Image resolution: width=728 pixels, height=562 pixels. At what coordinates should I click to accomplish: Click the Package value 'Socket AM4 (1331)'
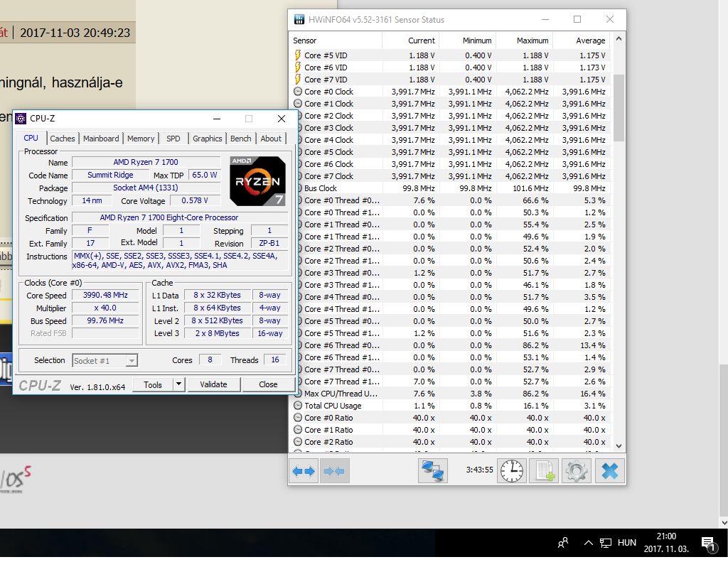click(x=146, y=188)
